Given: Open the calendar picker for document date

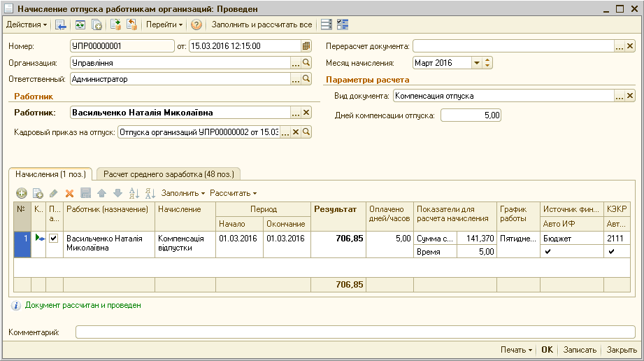Looking at the screenshot, I should point(306,46).
